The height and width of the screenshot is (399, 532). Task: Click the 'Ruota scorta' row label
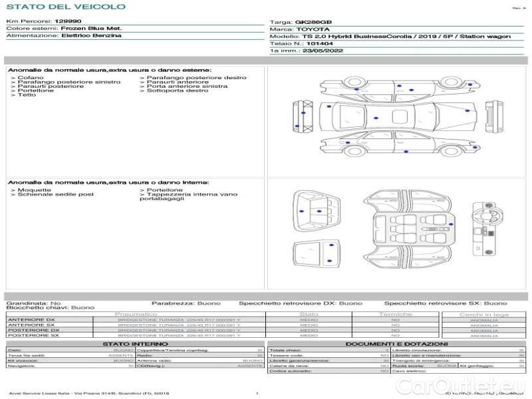(x=408, y=366)
